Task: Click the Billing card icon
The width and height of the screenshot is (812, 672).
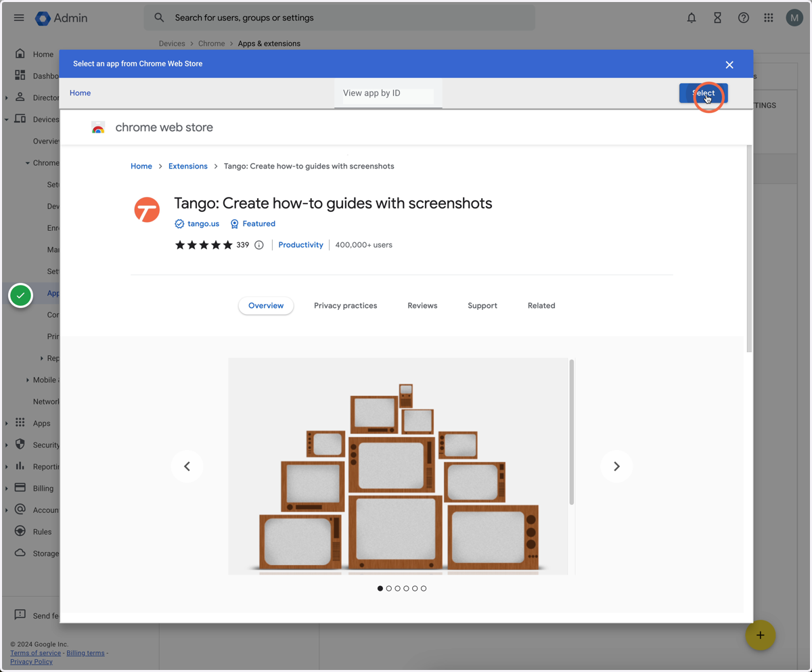Action: point(20,487)
